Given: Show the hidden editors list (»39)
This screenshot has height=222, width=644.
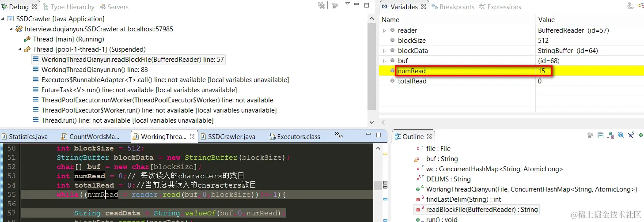Looking at the screenshot, I should (x=339, y=136).
